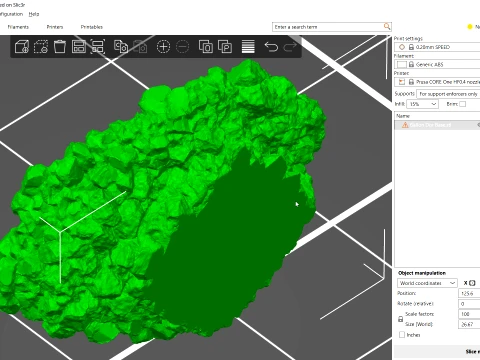
Task: Click the Arrange selection toolbar icon
Action: [98, 47]
